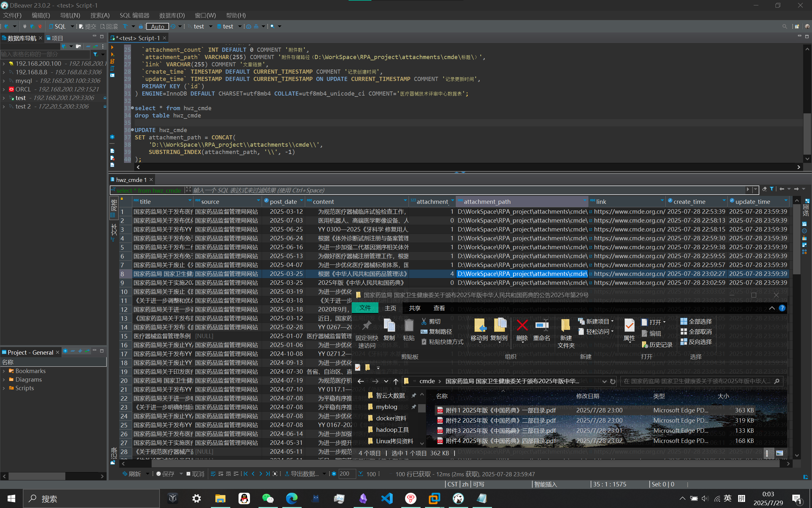Click the edit cell value icon in results toolbar
Image resolution: width=812 pixels, height=508 pixels.
tap(213, 474)
